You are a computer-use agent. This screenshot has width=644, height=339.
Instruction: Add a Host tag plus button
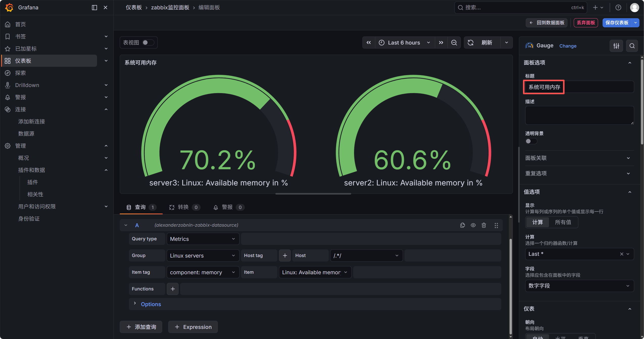pos(285,256)
